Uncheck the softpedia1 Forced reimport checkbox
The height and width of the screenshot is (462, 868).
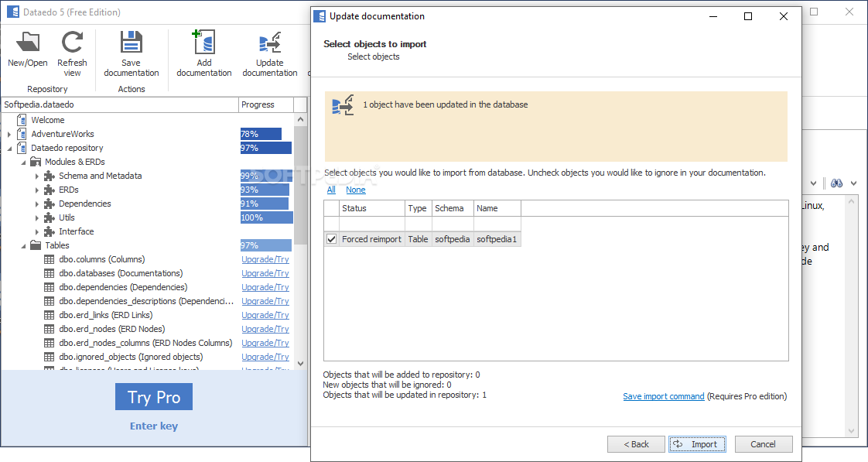click(331, 239)
